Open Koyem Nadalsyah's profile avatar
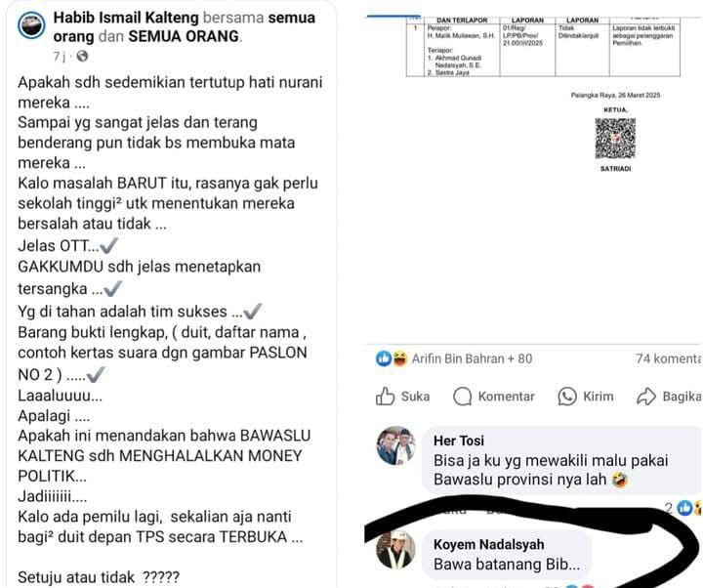Viewport: 703px width, 588px height. coord(395,550)
